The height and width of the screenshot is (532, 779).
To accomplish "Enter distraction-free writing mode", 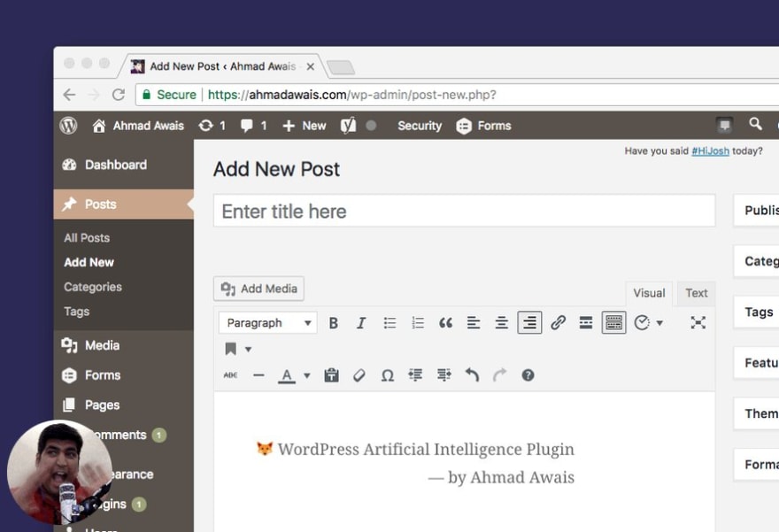I will coord(698,323).
